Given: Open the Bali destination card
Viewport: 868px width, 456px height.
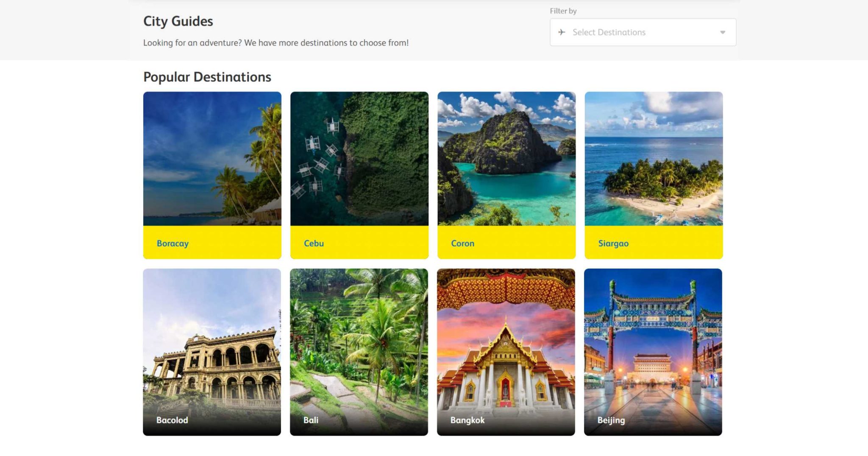Looking at the screenshot, I should click(311, 421).
